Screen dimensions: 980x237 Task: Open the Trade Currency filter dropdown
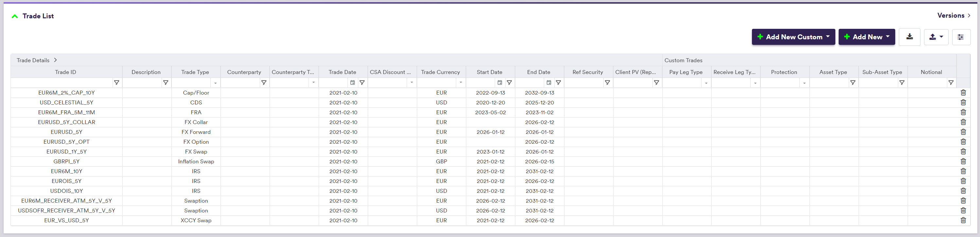click(461, 83)
